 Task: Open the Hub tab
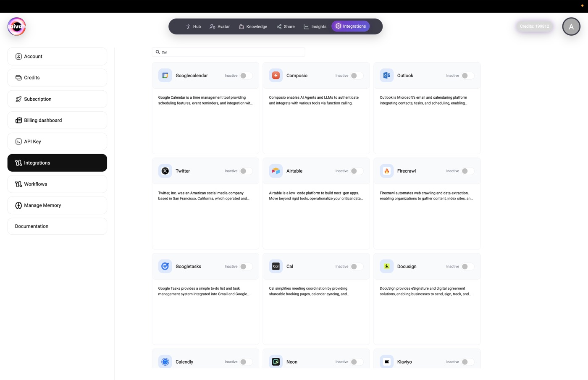point(193,26)
